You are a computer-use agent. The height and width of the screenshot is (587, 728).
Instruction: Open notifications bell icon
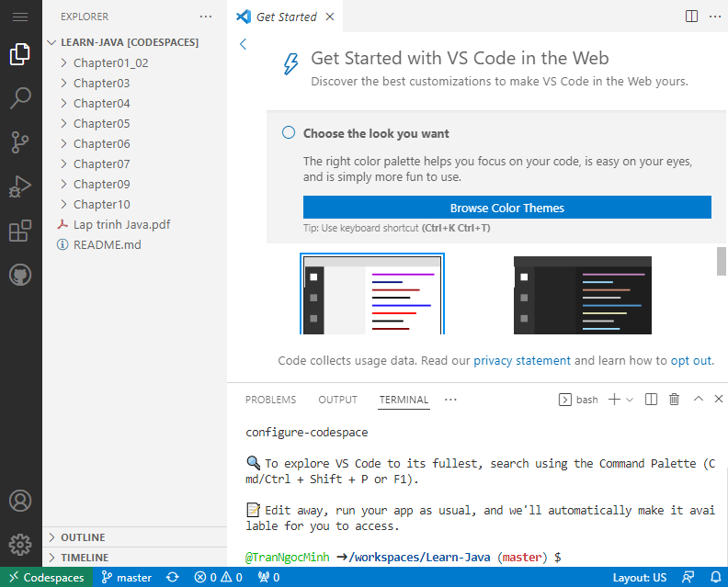716,577
